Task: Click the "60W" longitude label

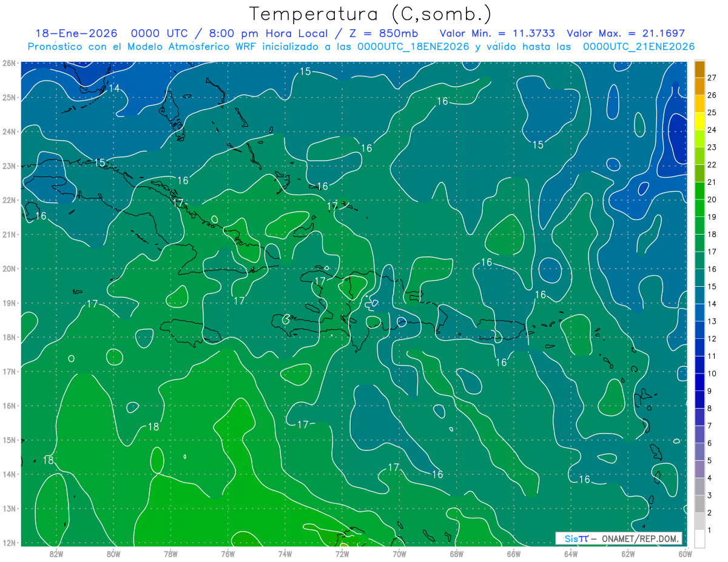Action: click(685, 554)
